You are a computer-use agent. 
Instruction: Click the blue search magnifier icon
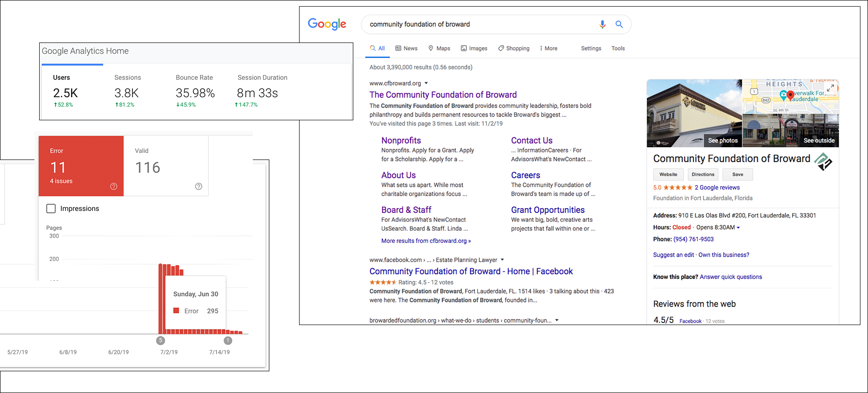pos(619,24)
